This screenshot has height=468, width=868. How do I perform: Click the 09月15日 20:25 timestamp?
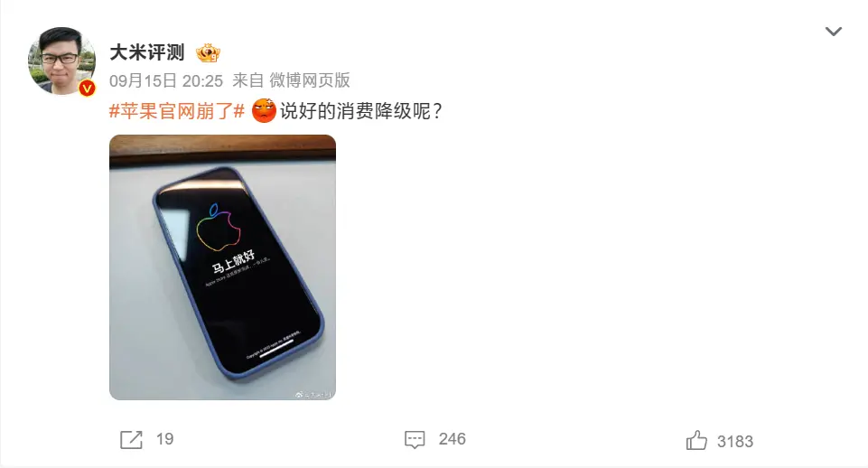(166, 81)
